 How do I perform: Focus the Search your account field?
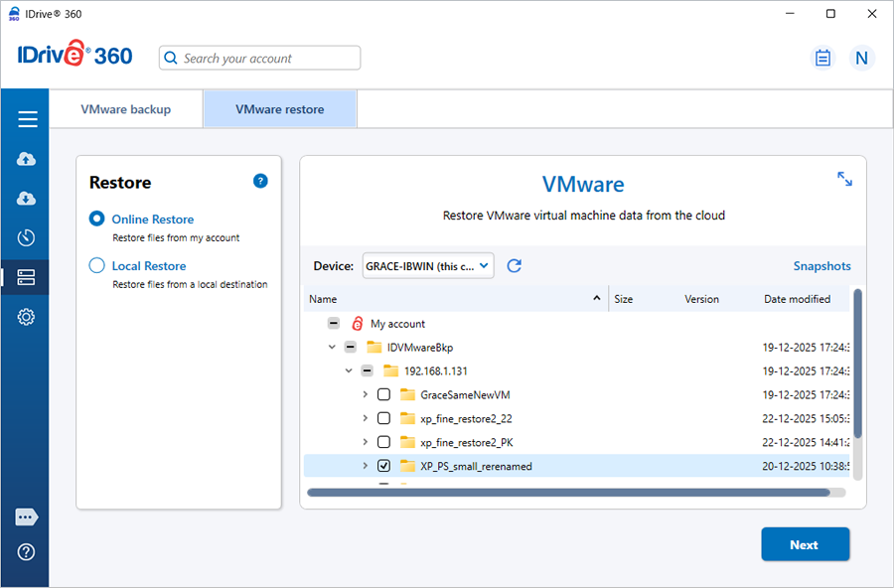260,59
